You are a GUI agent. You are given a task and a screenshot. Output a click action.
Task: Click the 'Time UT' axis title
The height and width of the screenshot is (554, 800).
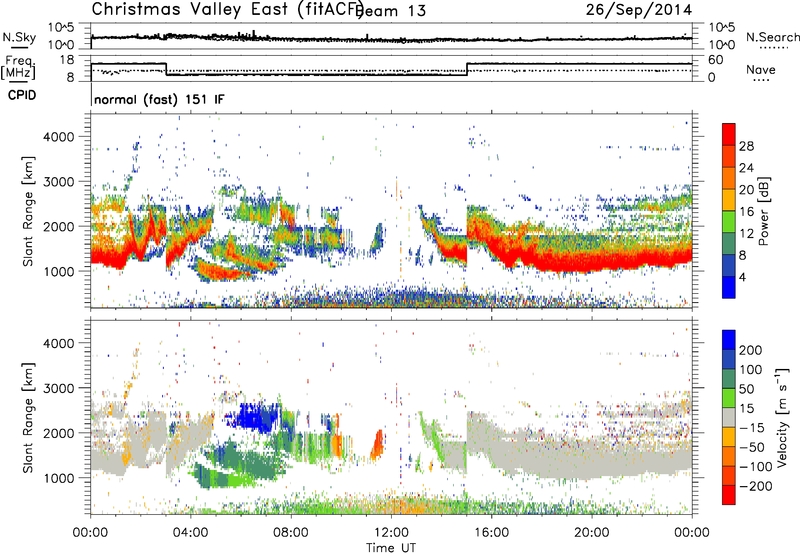(391, 547)
